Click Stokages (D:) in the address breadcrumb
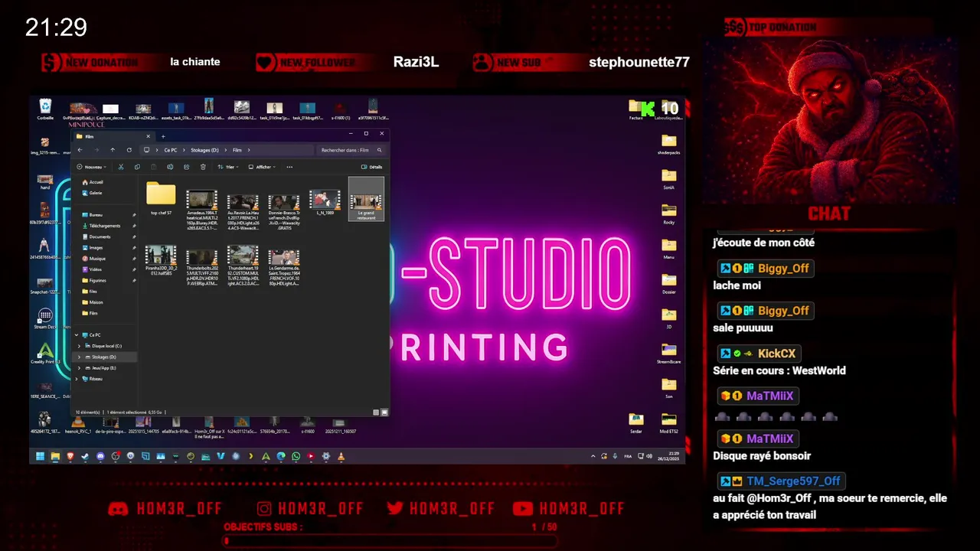Viewport: 980px width, 551px height. coord(205,150)
